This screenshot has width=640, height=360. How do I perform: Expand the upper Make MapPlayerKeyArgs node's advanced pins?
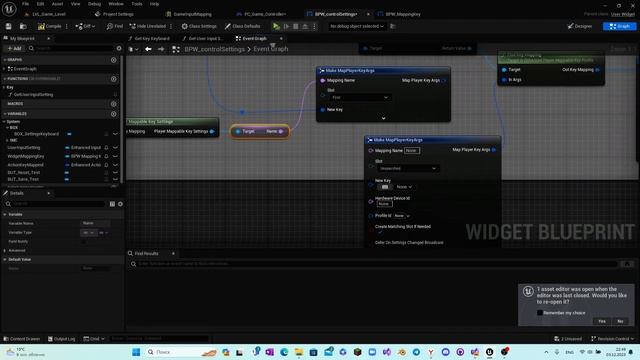pyautogui.click(x=383, y=118)
